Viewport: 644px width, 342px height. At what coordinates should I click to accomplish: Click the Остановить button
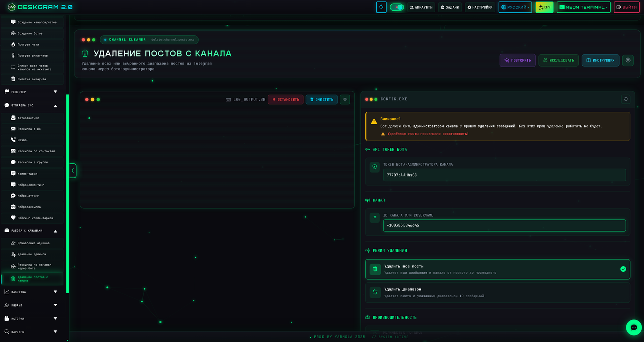pos(285,100)
